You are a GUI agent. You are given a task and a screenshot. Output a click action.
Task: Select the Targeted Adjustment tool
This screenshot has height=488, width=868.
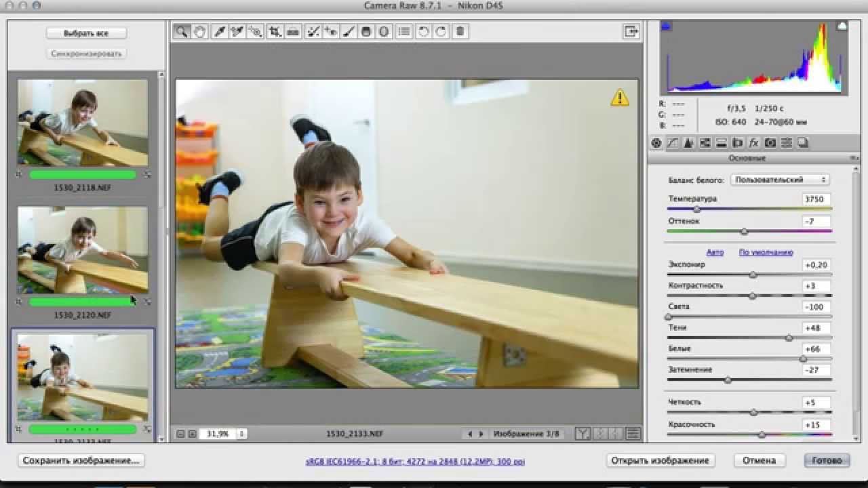tap(256, 31)
